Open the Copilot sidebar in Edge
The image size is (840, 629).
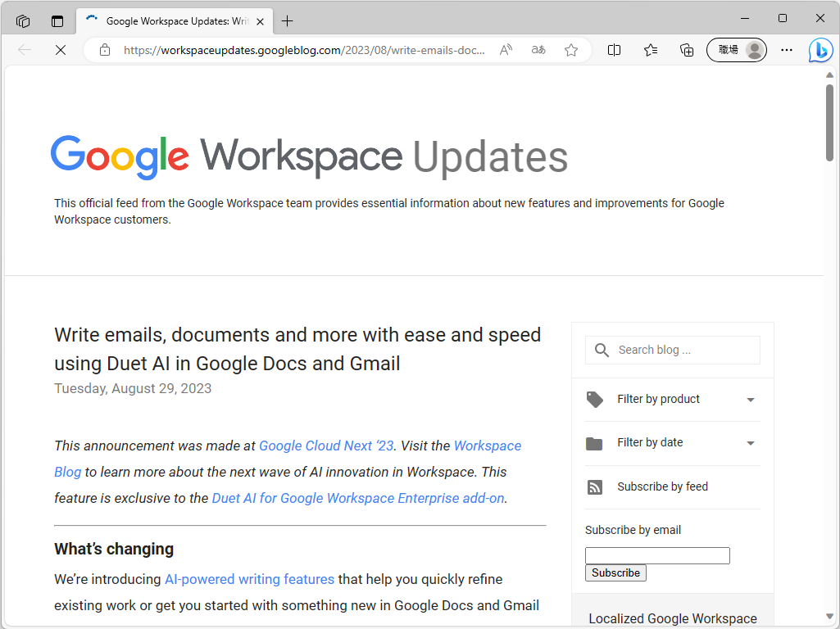(820, 50)
